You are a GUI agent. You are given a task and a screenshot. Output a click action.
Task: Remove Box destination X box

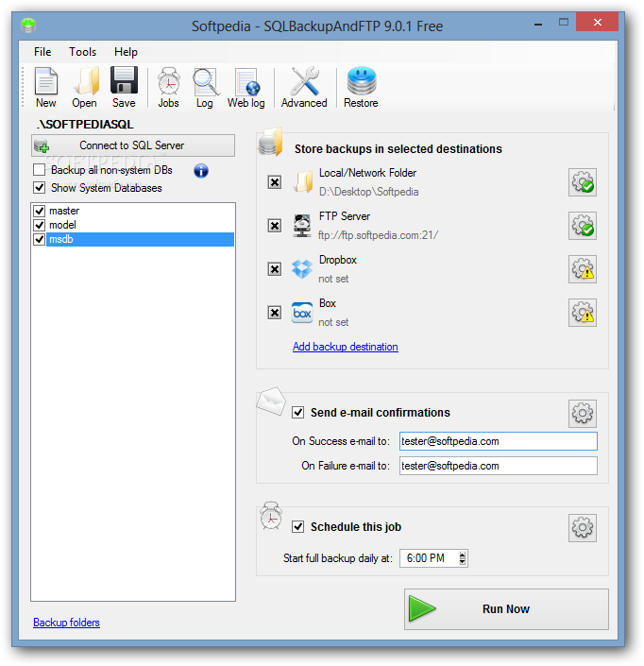[275, 313]
